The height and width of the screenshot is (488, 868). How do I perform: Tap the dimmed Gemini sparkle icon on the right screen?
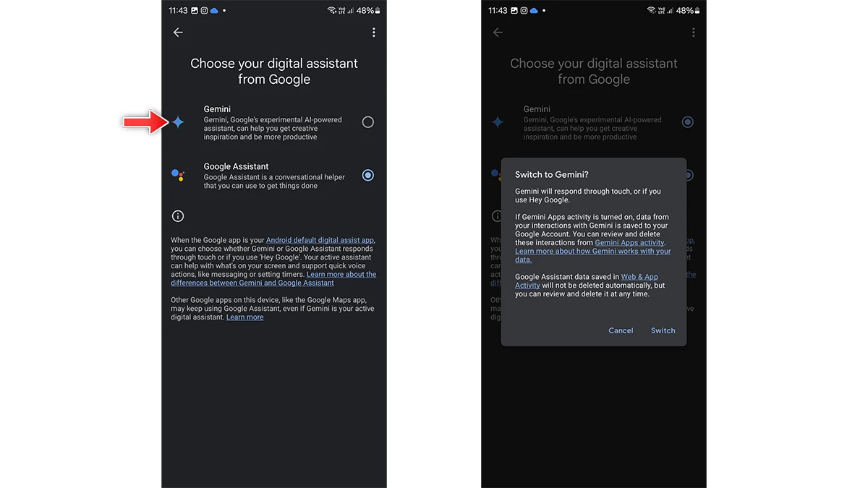(498, 122)
